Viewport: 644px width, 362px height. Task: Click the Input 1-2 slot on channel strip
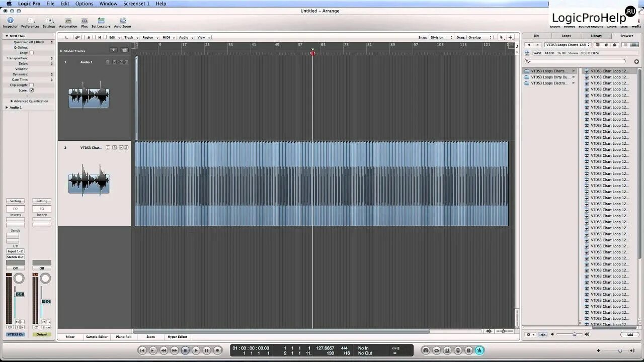tap(15, 251)
